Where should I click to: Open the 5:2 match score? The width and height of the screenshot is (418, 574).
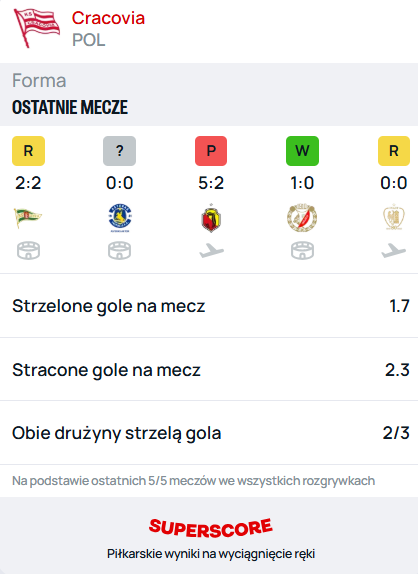coord(211,183)
